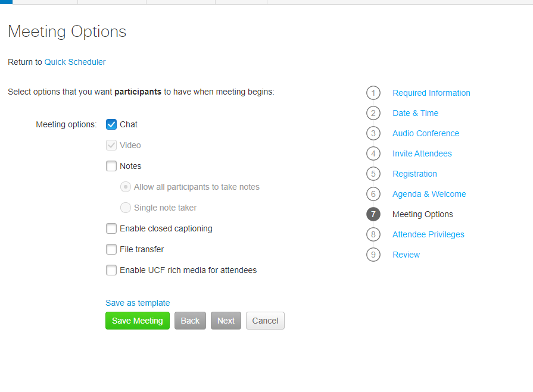This screenshot has height=392, width=533.
Task: Click step 9 numbered circle
Action: 373,255
